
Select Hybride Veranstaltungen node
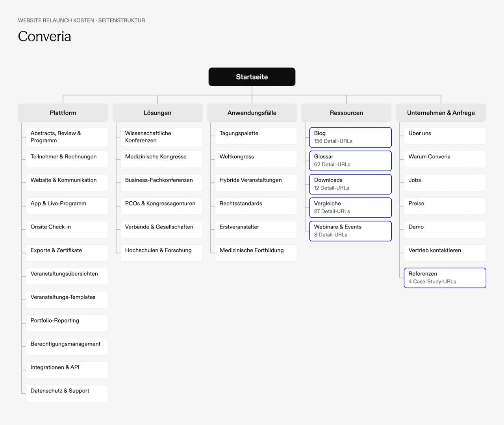point(256,183)
